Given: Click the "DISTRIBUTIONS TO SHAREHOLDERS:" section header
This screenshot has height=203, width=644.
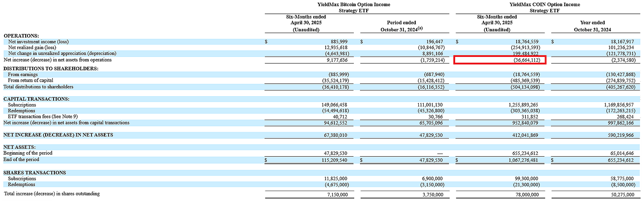Looking at the screenshot, I should (x=51, y=68).
